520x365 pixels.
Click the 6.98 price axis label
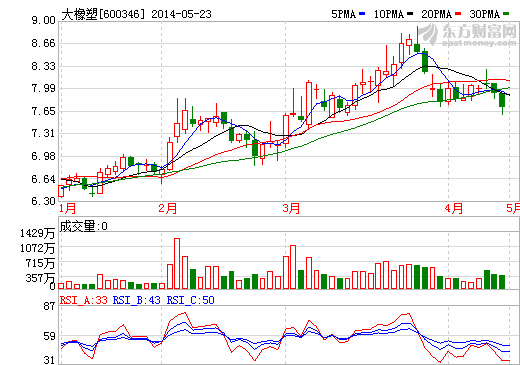pos(43,156)
